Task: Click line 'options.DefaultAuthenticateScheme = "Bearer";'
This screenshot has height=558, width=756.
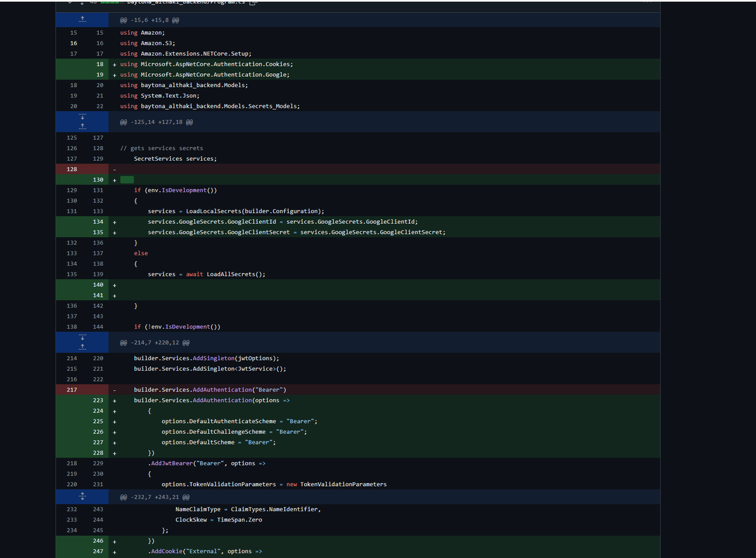Action: tap(240, 422)
